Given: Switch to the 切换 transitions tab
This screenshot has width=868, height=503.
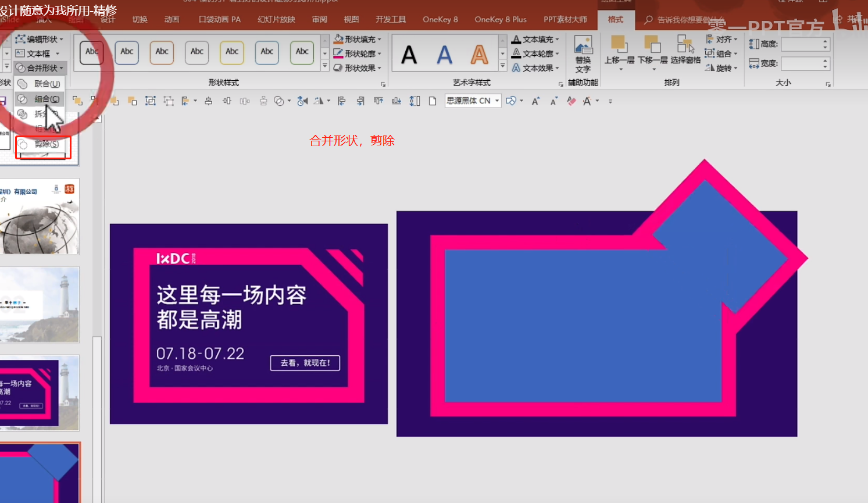Looking at the screenshot, I should [x=140, y=19].
